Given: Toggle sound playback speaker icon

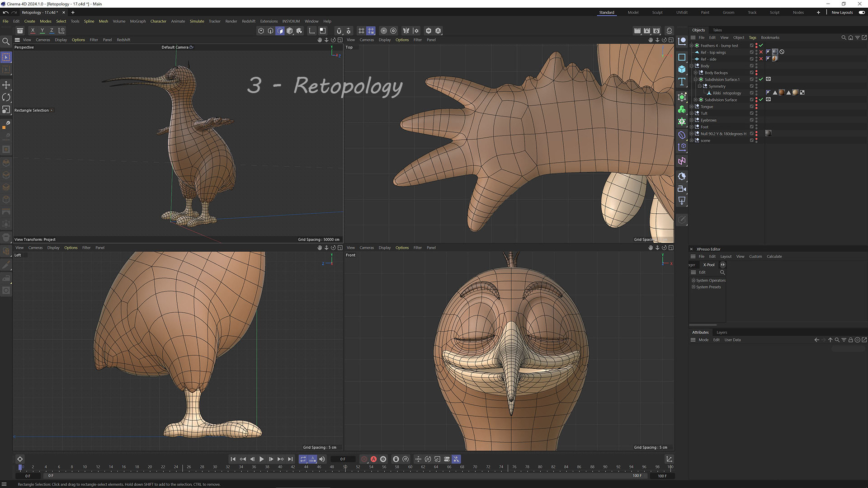Looking at the screenshot, I should (322, 459).
